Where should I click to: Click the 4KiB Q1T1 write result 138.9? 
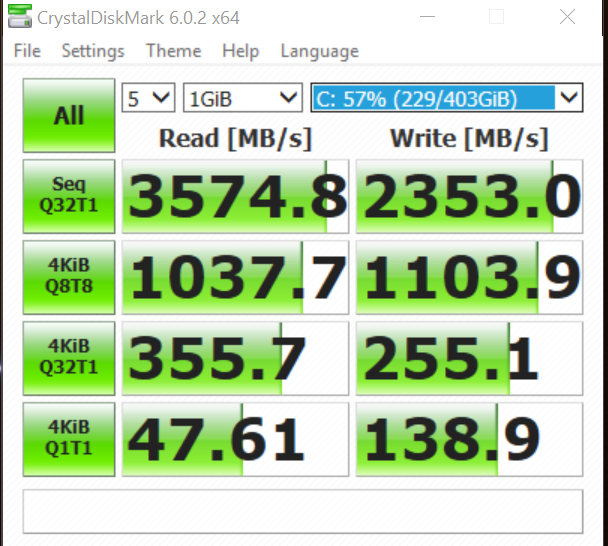(x=469, y=439)
